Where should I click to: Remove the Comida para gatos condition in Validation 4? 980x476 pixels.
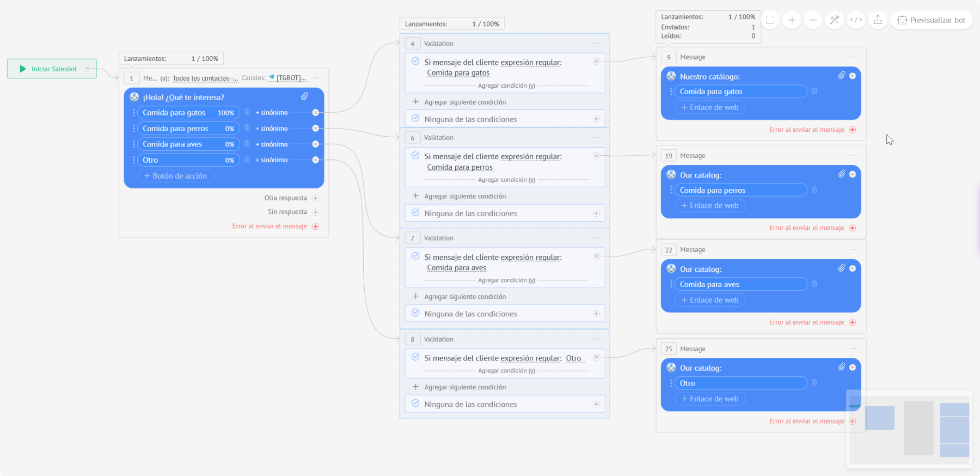(x=596, y=62)
